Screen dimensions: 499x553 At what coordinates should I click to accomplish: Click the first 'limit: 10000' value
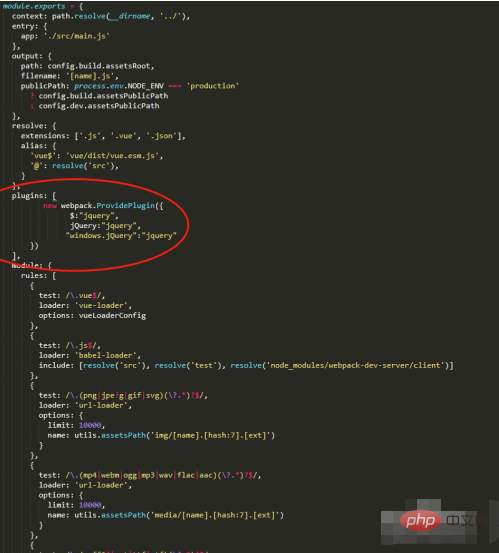tap(76, 425)
